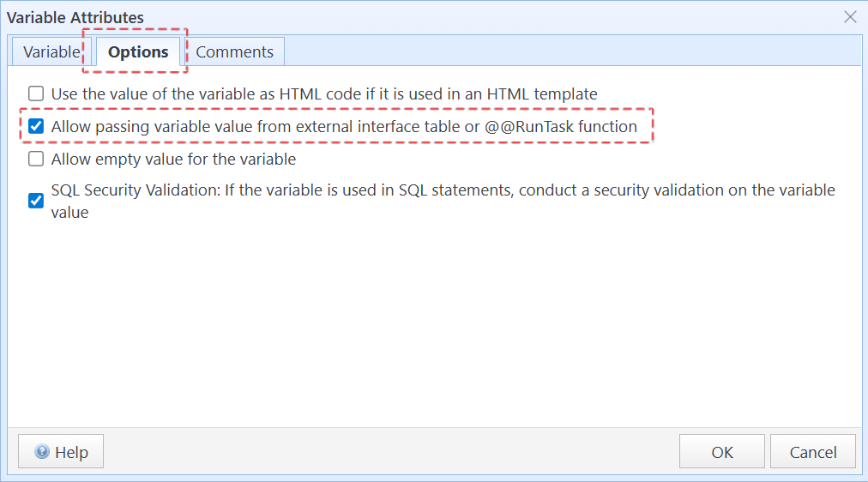This screenshot has width=868, height=482.
Task: Open Help via the Help button label
Action: pos(71,452)
